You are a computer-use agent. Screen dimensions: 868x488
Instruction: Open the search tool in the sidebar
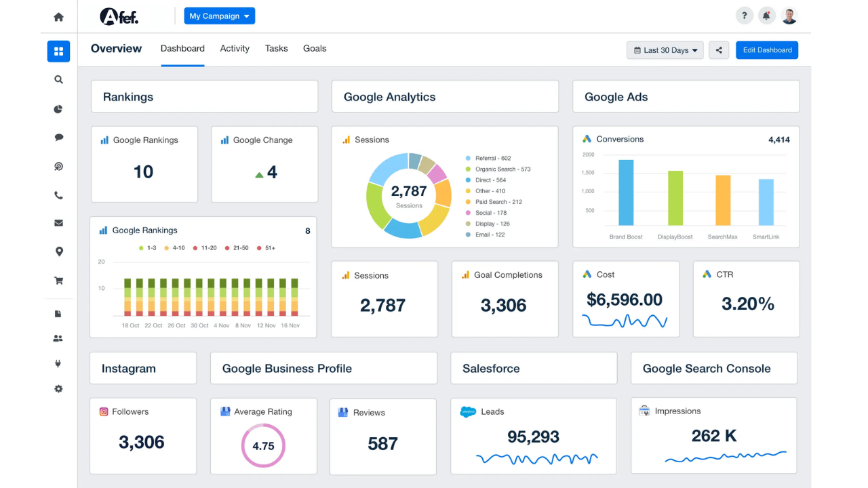tap(58, 79)
